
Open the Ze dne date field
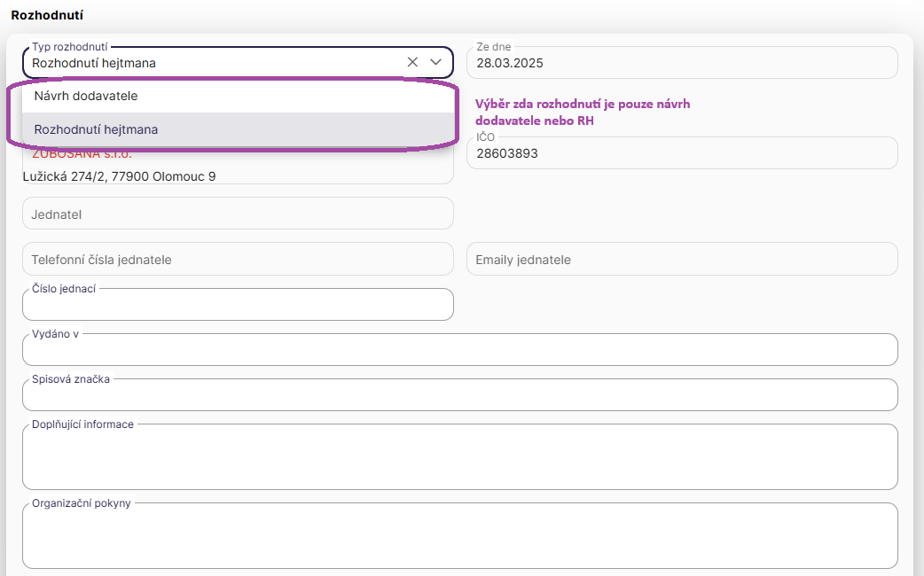(681, 63)
